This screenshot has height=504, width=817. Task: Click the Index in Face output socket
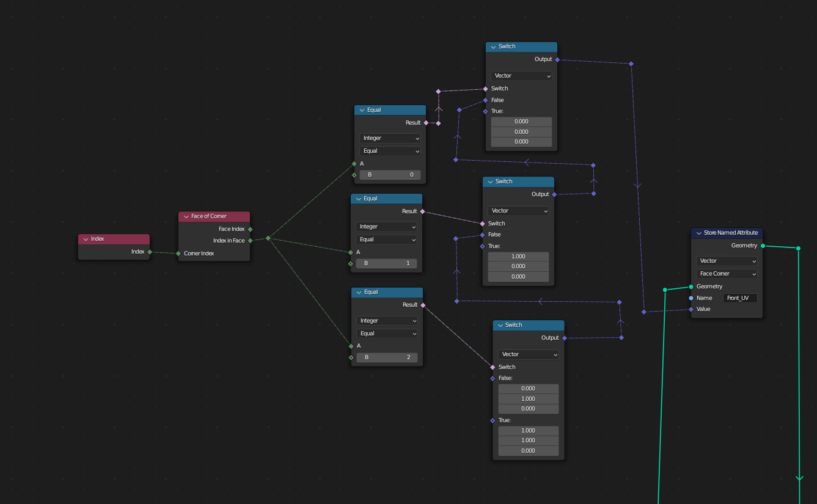coord(251,241)
